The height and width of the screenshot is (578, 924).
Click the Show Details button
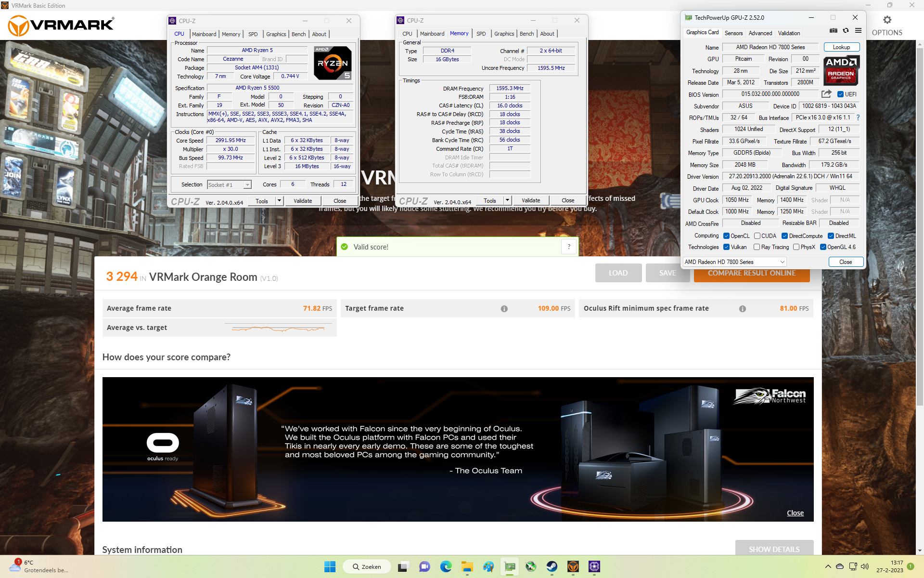coord(774,548)
